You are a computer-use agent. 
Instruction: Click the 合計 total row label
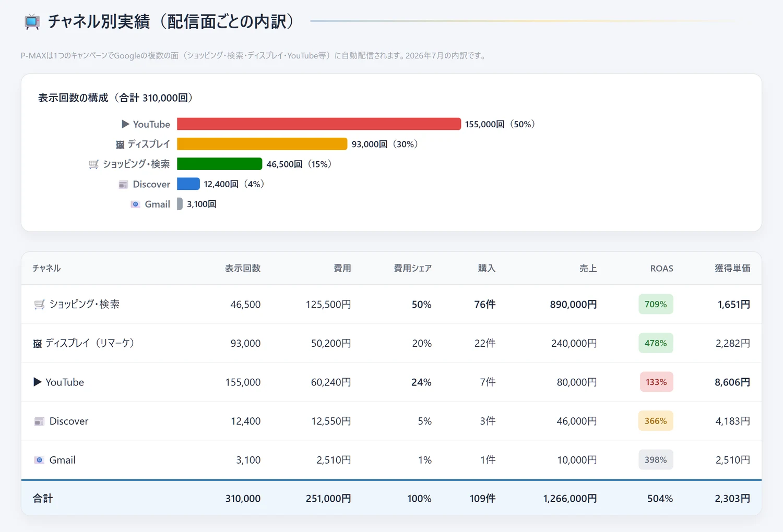43,498
